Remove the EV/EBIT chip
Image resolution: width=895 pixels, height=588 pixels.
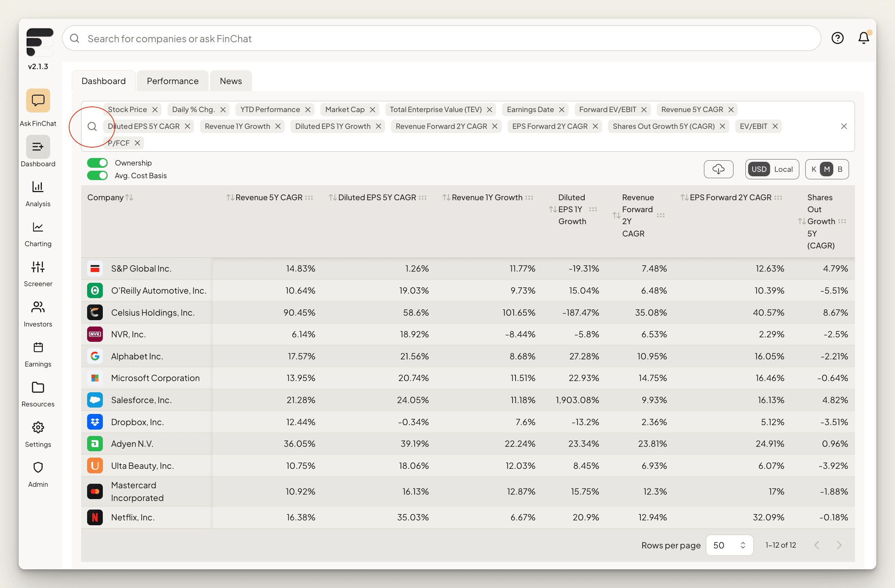click(775, 126)
